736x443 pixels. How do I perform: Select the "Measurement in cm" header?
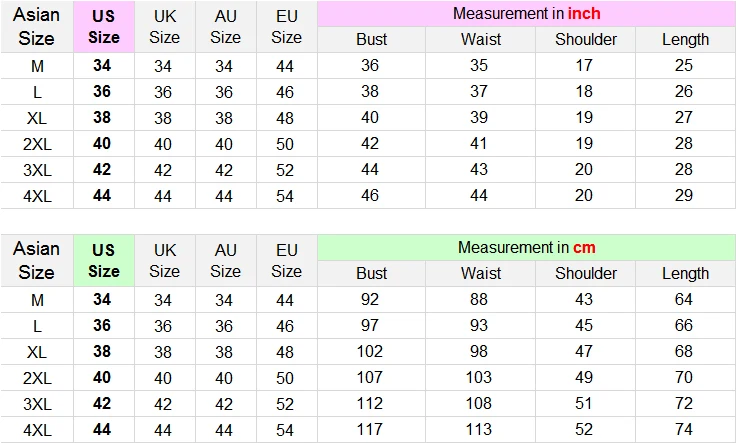tap(526, 247)
